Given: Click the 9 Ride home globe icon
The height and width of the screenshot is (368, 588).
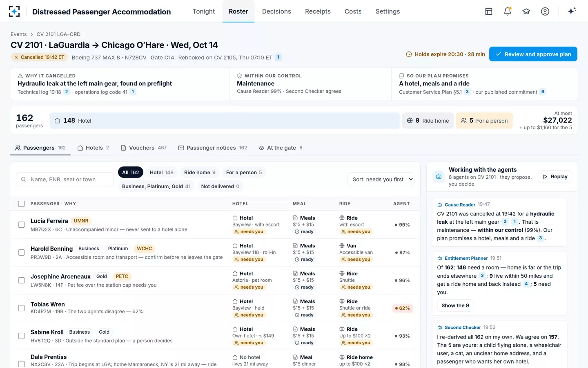Looking at the screenshot, I should click(x=410, y=121).
